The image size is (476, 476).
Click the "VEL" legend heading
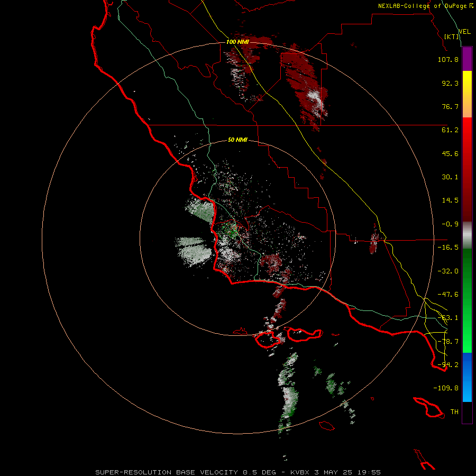point(465,32)
